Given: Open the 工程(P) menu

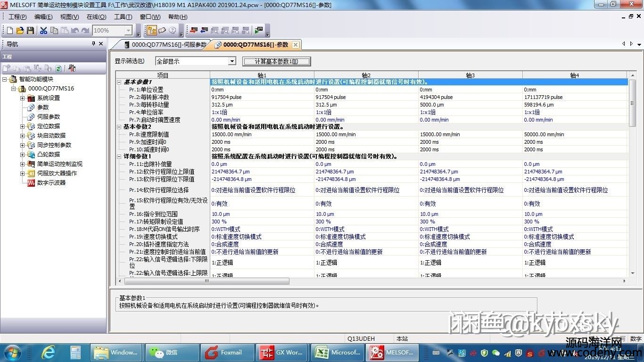Looking at the screenshot, I should pyautogui.click(x=17, y=17).
